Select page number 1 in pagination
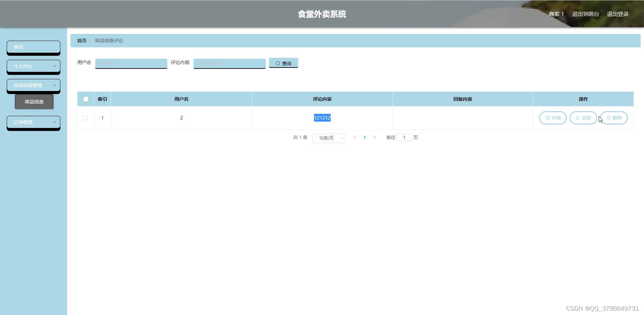 365,137
